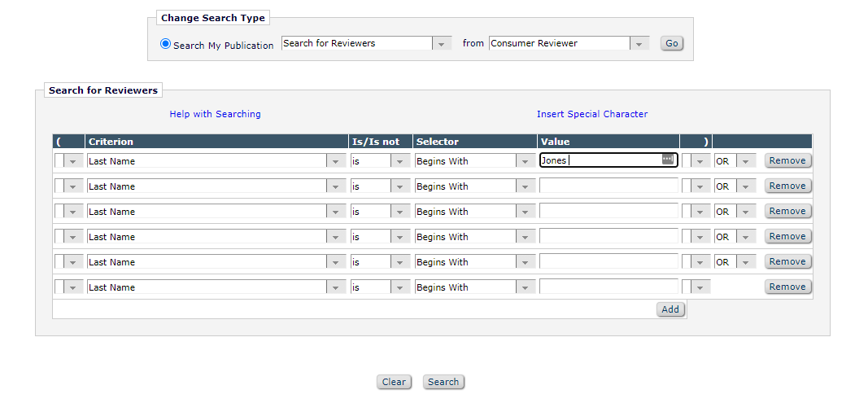Viewport: 868px width, 403px height.
Task: Click the Insert Special Character link
Action: tap(592, 114)
